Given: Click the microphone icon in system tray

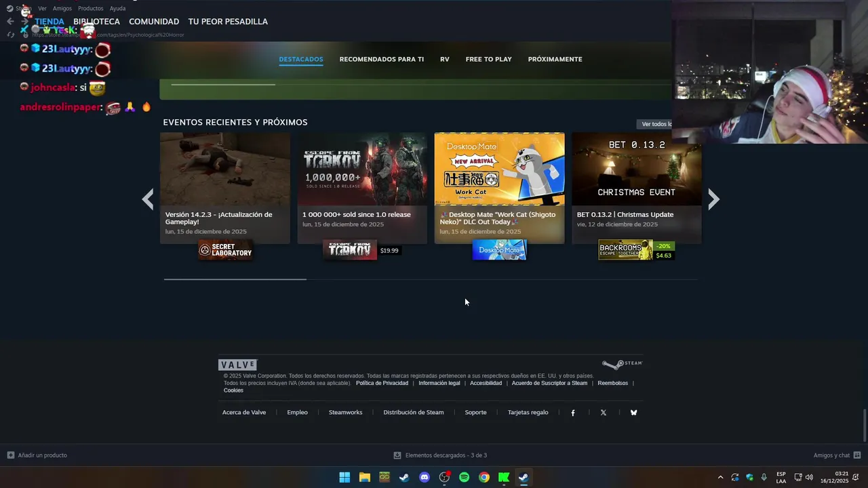Looking at the screenshot, I should 764,477.
